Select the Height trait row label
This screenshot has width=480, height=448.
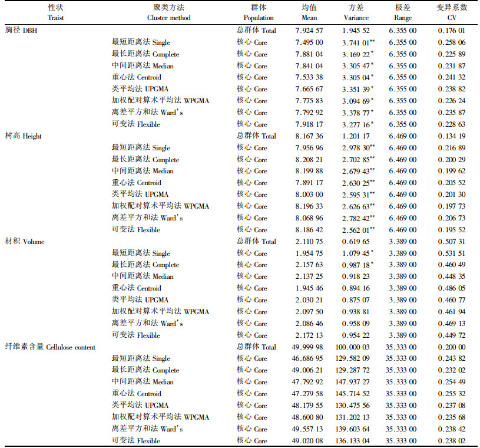pos(24,136)
